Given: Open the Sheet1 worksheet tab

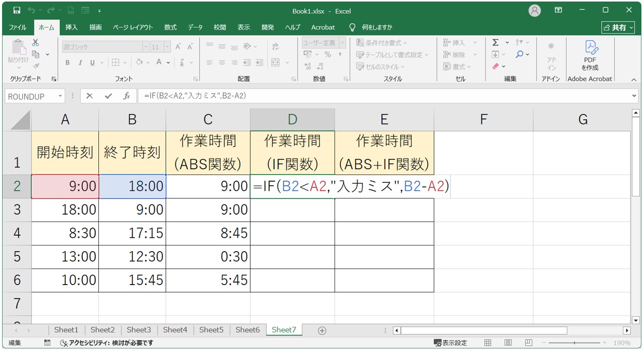Looking at the screenshot, I should coord(66,330).
